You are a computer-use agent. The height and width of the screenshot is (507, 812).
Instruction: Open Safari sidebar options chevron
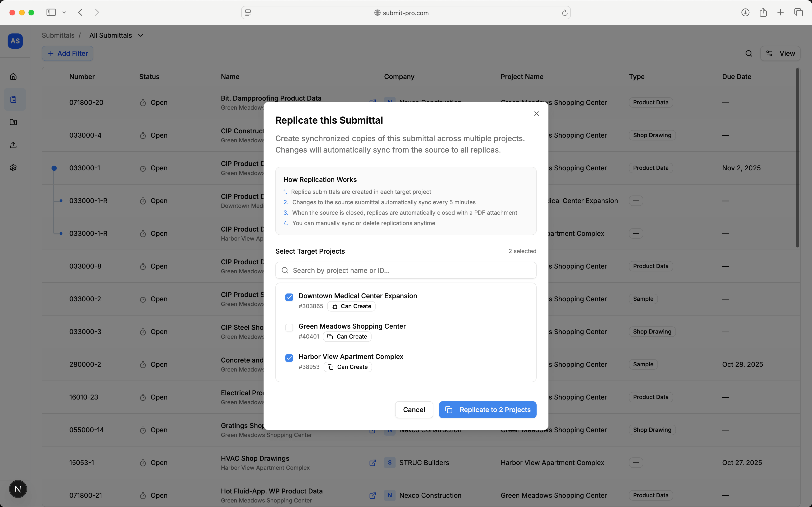point(64,12)
